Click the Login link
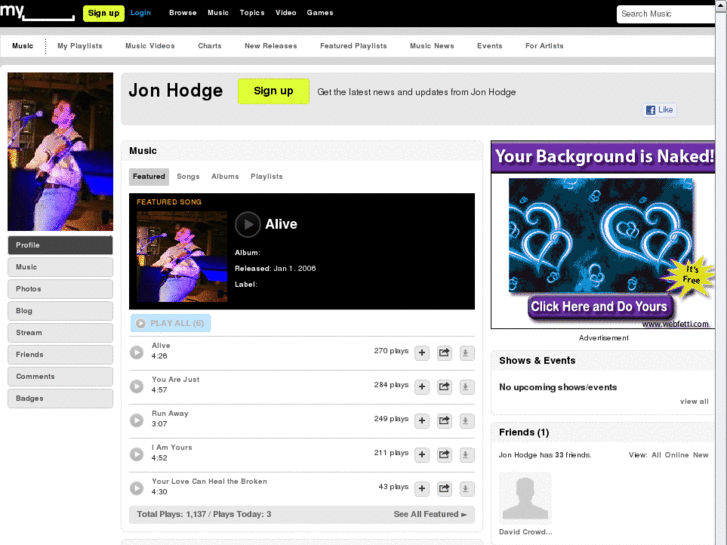 pyautogui.click(x=140, y=13)
